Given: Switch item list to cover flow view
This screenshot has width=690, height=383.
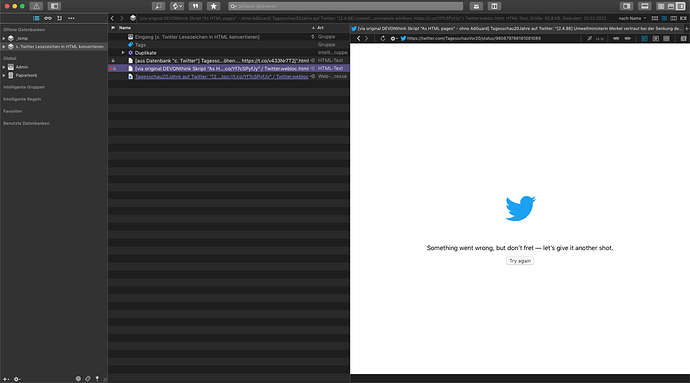Looking at the screenshot, I should pos(683,18).
